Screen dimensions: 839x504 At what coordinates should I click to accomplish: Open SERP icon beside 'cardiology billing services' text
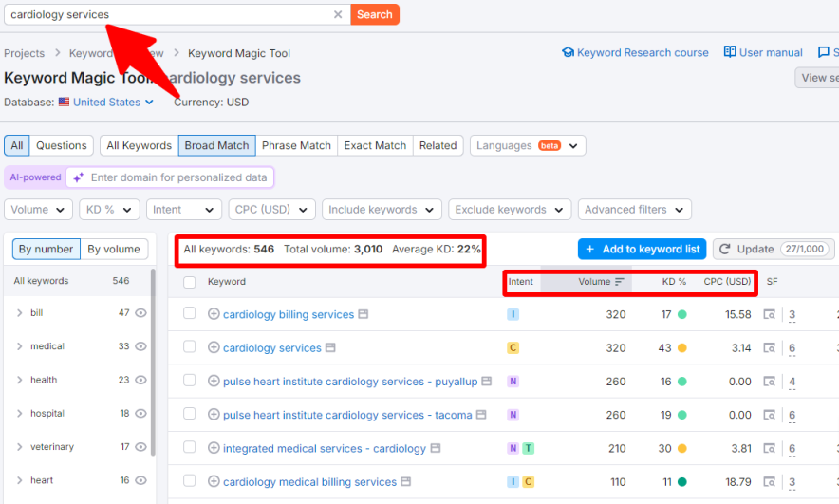pyautogui.click(x=364, y=314)
